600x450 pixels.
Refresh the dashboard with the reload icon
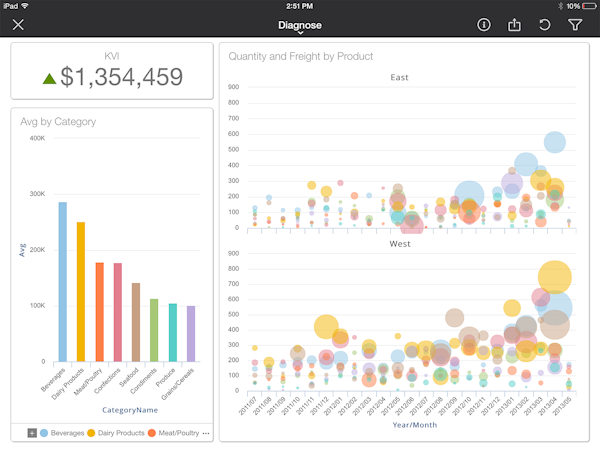pos(545,25)
